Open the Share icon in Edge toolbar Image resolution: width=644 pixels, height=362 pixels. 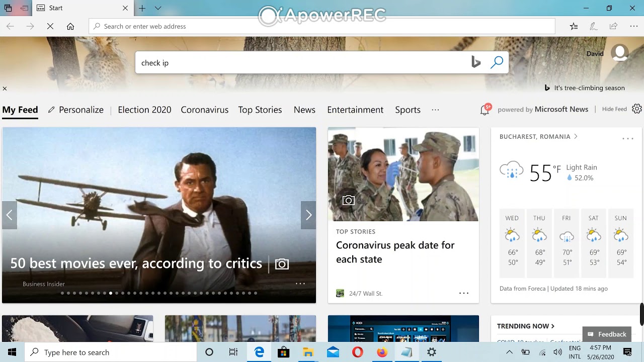pos(613,26)
